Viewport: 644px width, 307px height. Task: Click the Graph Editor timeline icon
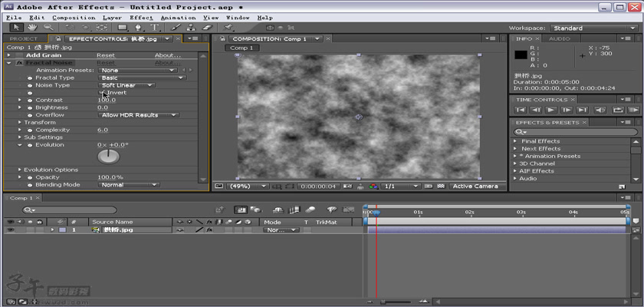[x=348, y=210]
